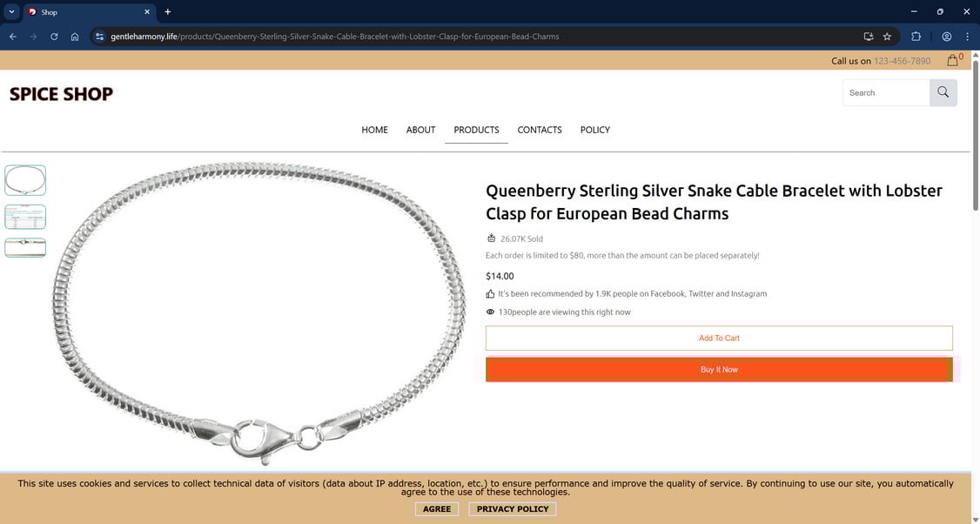Select the second product thumbnail
Image resolution: width=980 pixels, height=524 pixels.
[25, 217]
